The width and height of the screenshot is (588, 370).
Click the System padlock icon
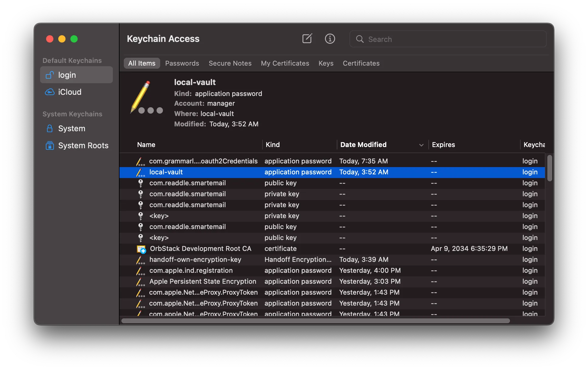50,128
